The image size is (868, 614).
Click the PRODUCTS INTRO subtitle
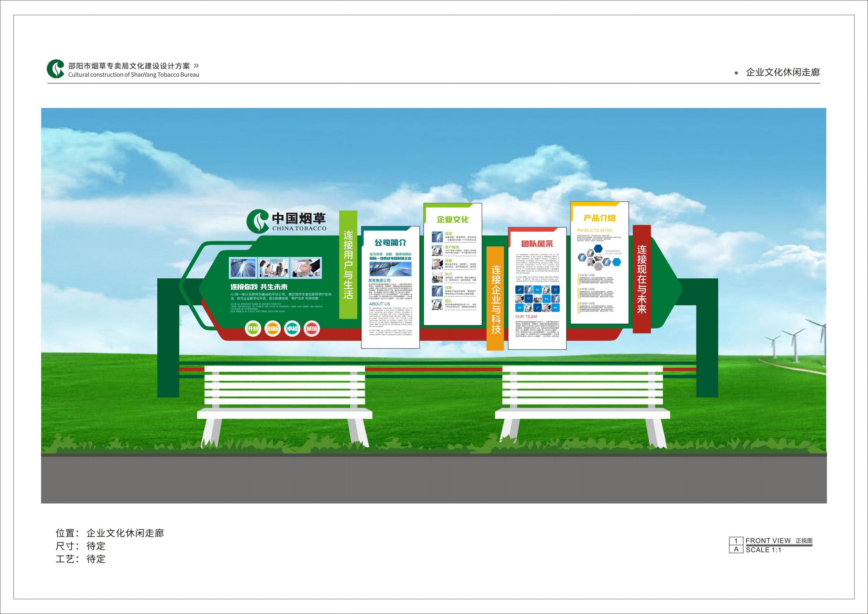click(594, 230)
